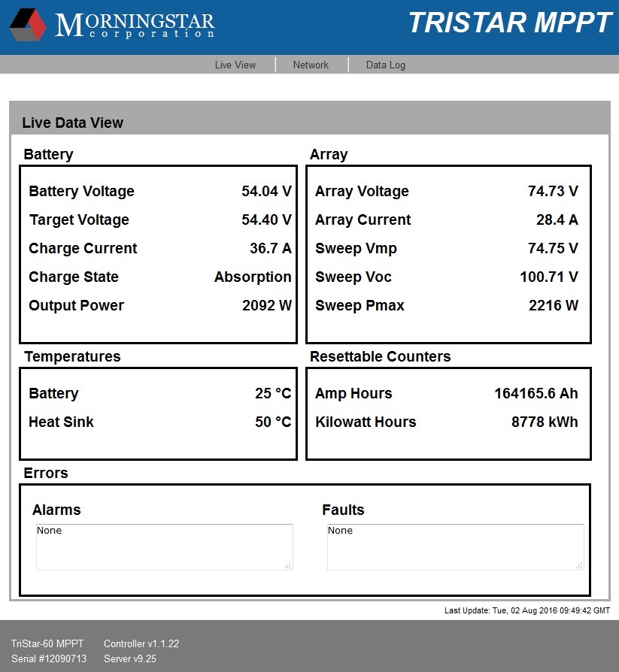Click the Kilowatt Hours value 8778 kWh
This screenshot has width=619, height=672.
tap(545, 422)
